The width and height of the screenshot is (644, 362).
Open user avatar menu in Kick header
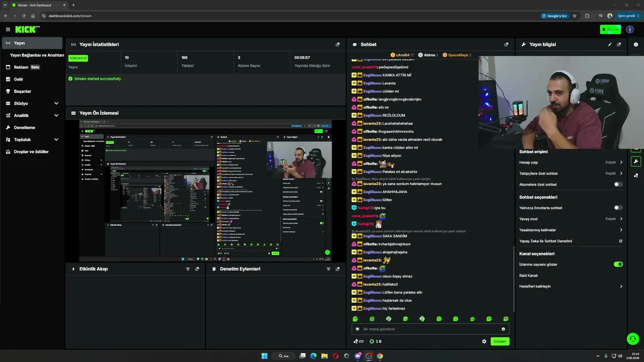pos(630,30)
